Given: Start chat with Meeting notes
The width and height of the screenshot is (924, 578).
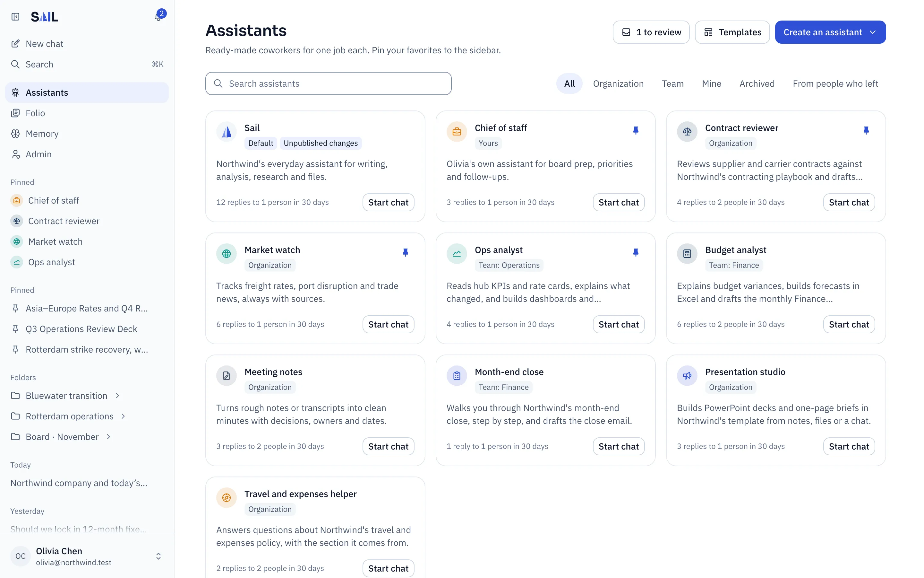Looking at the screenshot, I should [x=388, y=446].
